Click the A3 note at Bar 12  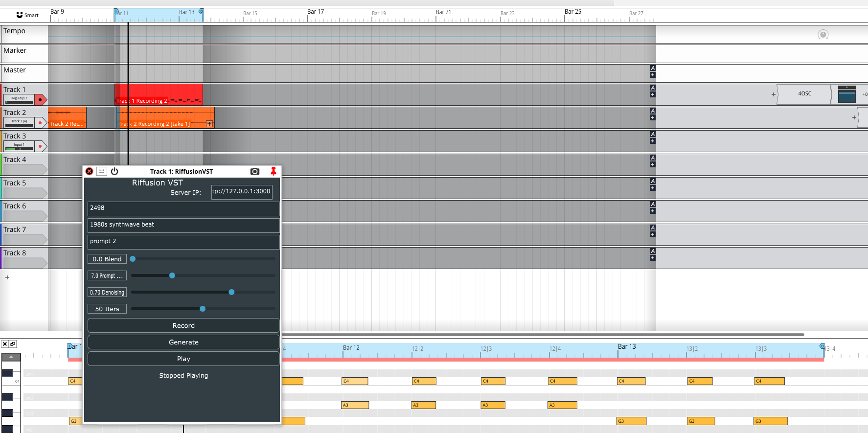[355, 405]
